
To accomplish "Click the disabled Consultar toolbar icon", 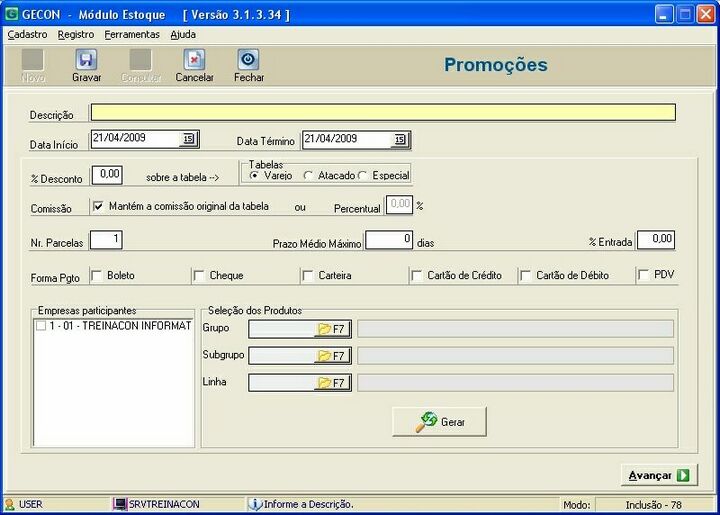I will coord(141,60).
